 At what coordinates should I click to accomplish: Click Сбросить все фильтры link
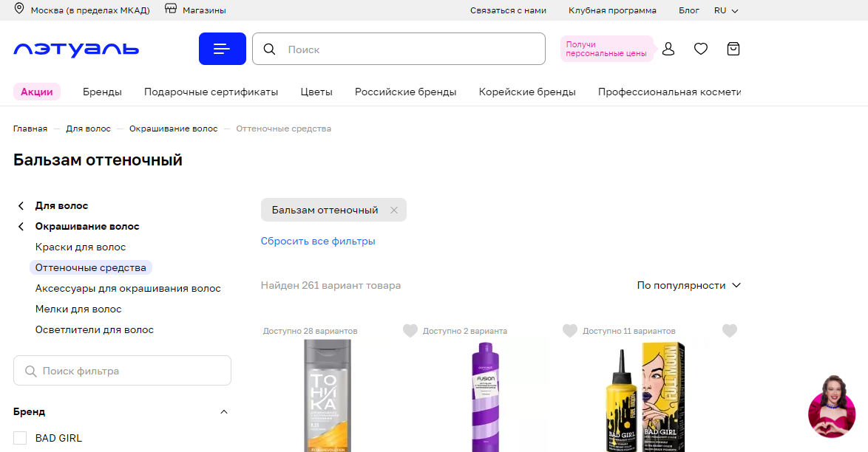pyautogui.click(x=318, y=241)
